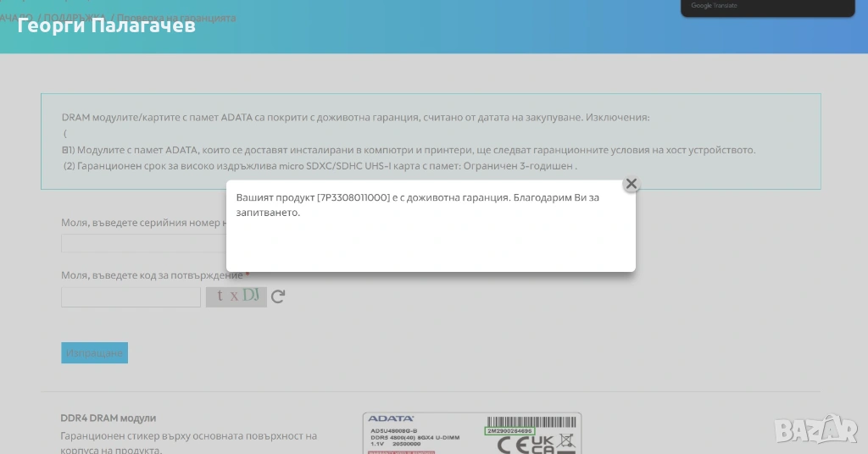Click the 'txDJ' captcha image
The height and width of the screenshot is (454, 868).
[236, 296]
